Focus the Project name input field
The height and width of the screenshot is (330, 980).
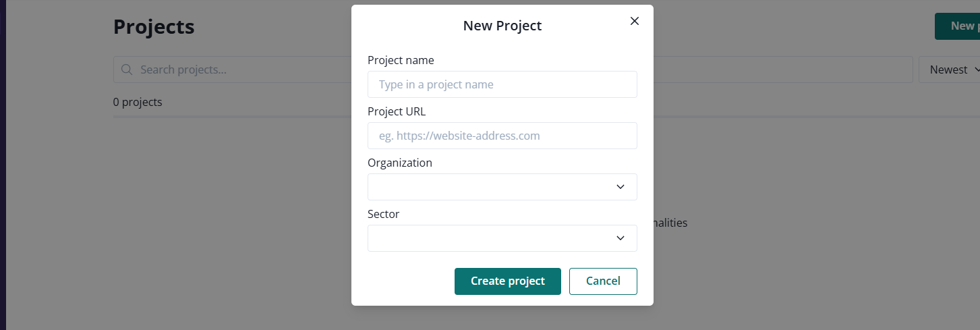pyautogui.click(x=502, y=84)
